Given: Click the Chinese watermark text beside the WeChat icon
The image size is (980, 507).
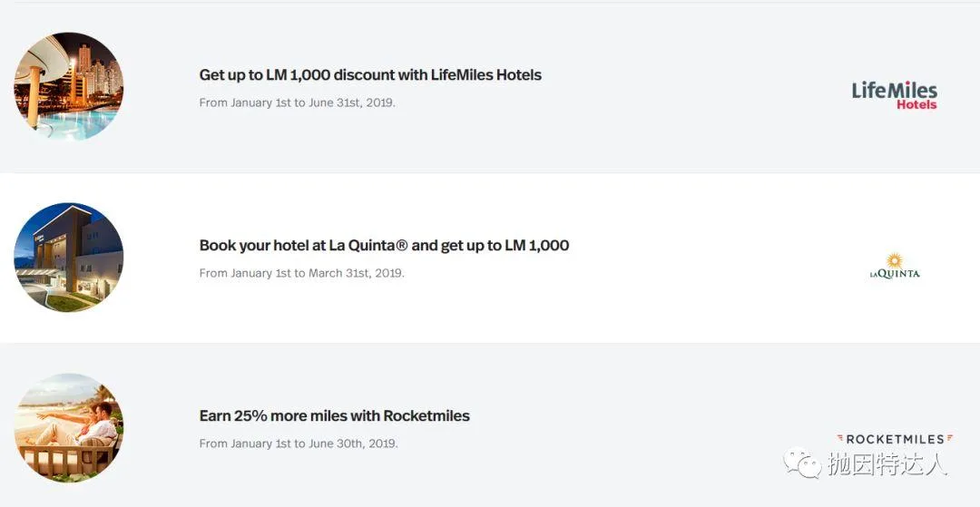Looking at the screenshot, I should [887, 464].
